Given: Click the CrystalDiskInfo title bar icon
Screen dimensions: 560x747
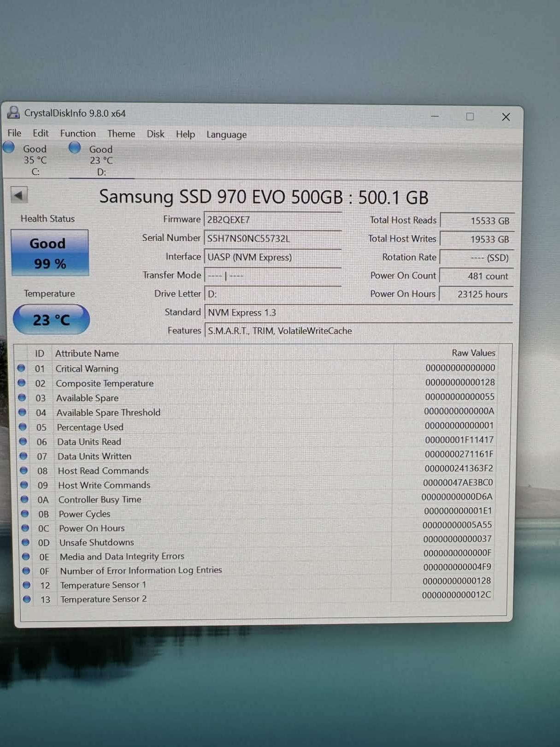Looking at the screenshot, I should pyautogui.click(x=14, y=113).
